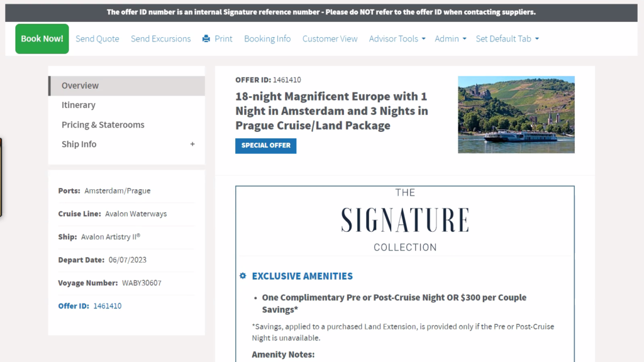644x362 pixels.
Task: Click the Print link in toolbar
Action: [x=223, y=39]
